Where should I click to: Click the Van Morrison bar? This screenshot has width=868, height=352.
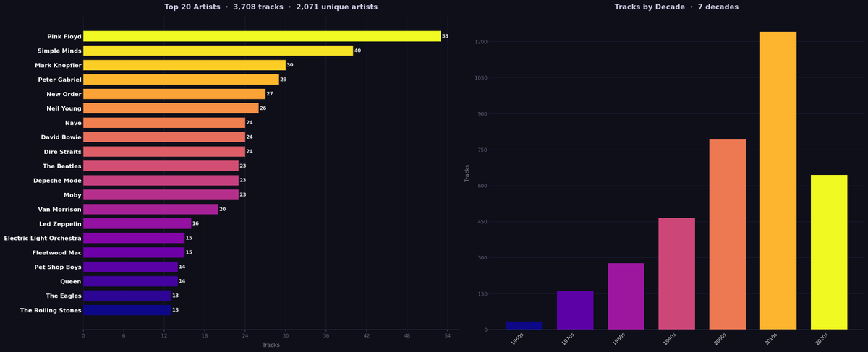coord(150,209)
